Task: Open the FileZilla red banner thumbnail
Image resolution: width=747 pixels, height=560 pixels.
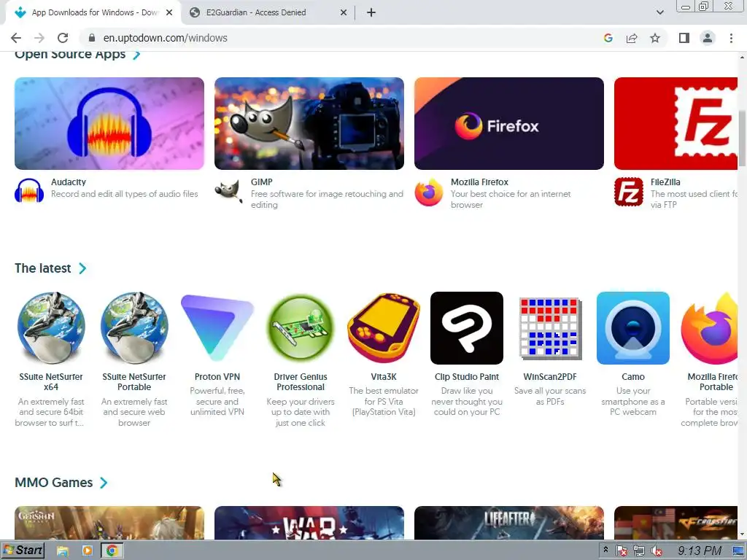Action: click(676, 123)
